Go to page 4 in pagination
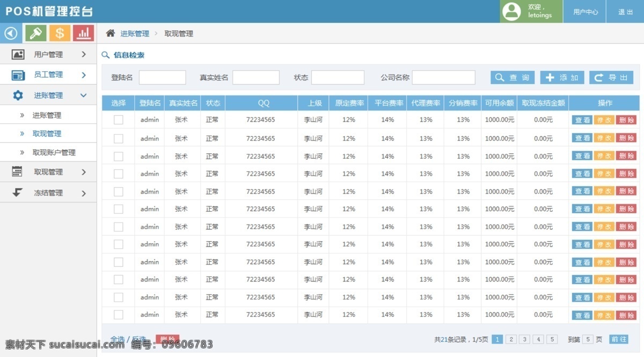 coord(538,339)
